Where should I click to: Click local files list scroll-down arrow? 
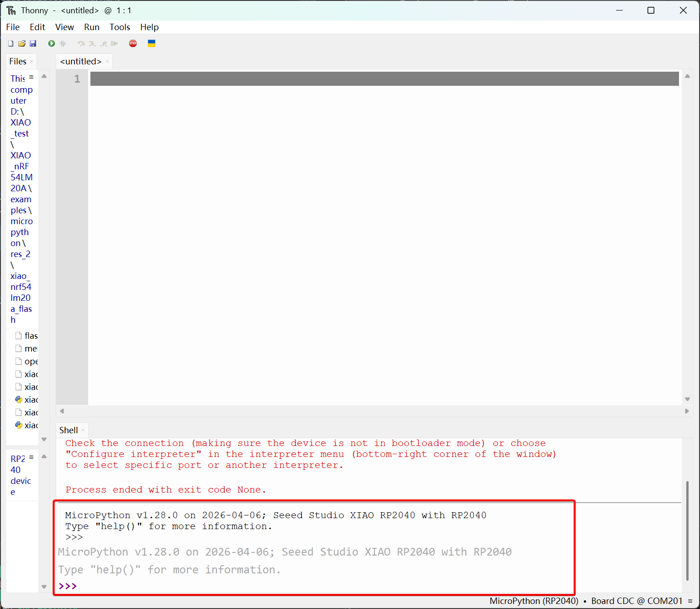point(44,439)
